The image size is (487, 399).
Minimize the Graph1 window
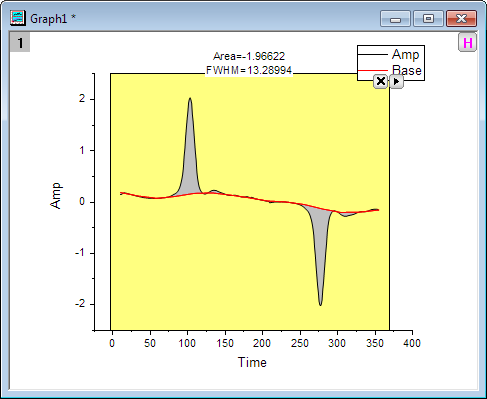click(395, 19)
